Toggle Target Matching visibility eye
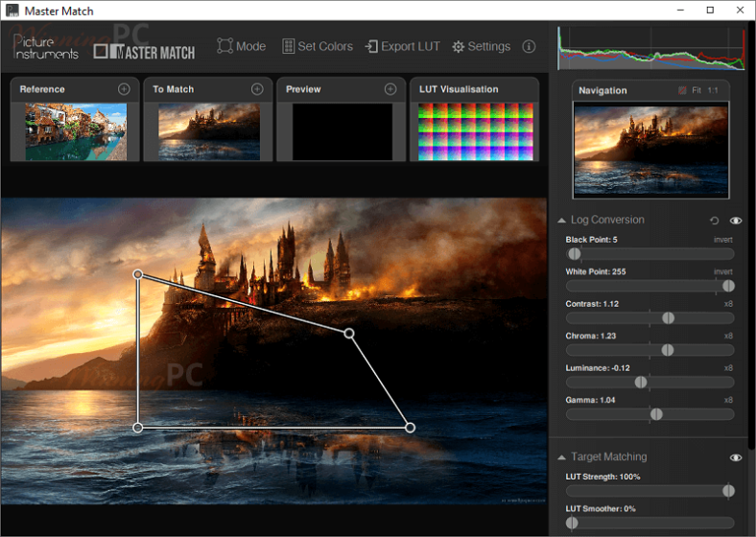This screenshot has height=537, width=756. (736, 457)
